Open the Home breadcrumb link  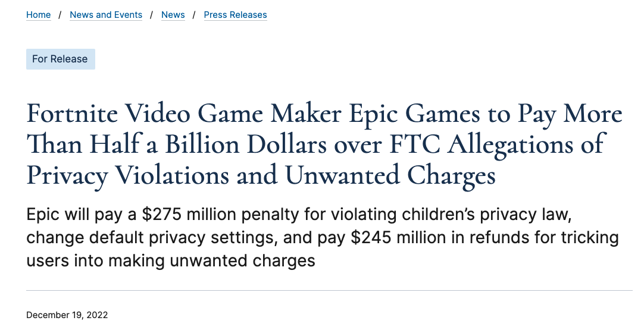[x=38, y=15]
